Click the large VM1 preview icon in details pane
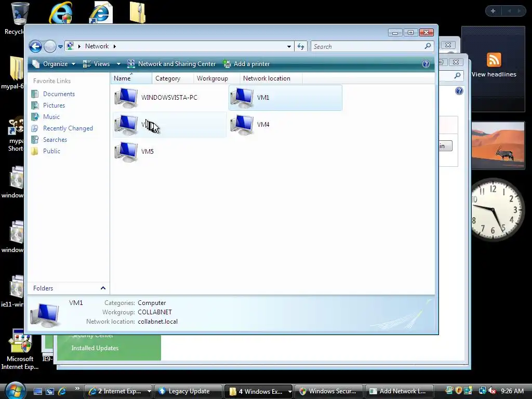The image size is (532, 399). [x=45, y=315]
